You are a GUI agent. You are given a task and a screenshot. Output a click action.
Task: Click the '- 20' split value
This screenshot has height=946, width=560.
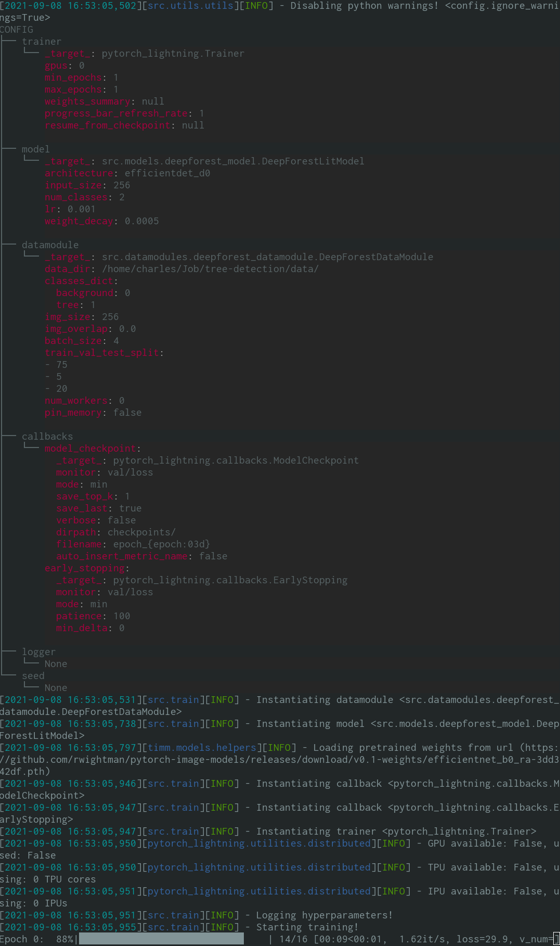56,389
